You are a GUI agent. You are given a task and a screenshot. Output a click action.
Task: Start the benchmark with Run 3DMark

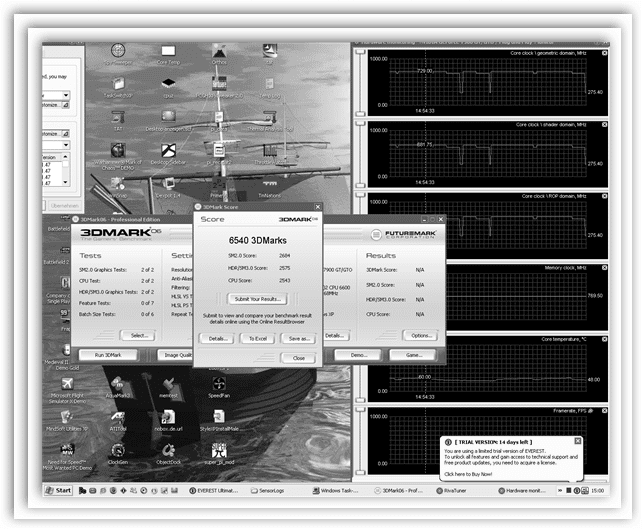tap(108, 355)
